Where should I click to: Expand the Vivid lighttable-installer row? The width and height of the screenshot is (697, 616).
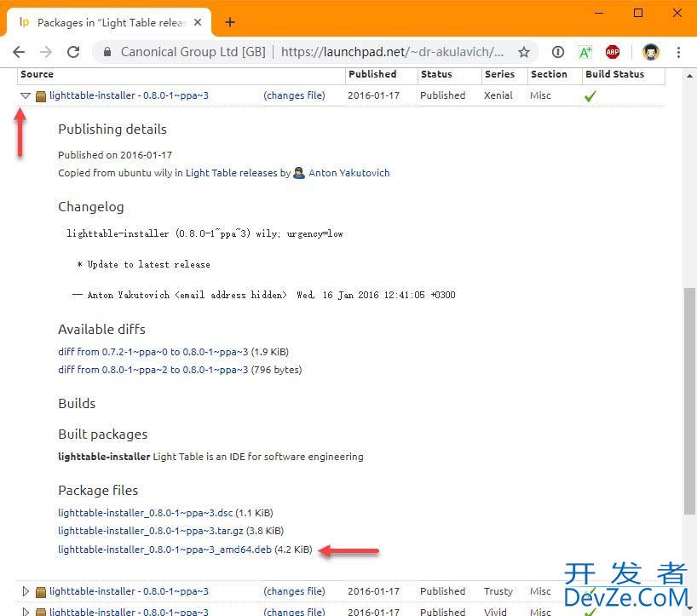(26, 612)
